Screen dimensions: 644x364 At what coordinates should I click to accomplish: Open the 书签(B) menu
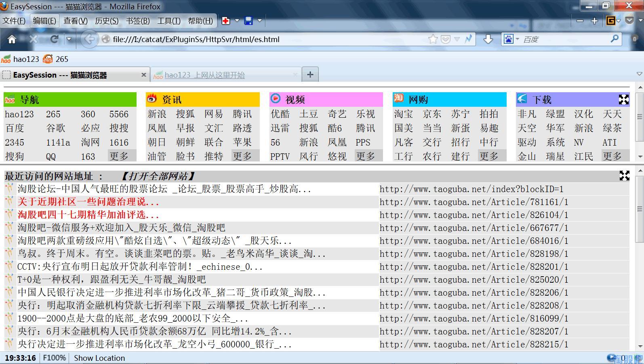click(x=138, y=21)
